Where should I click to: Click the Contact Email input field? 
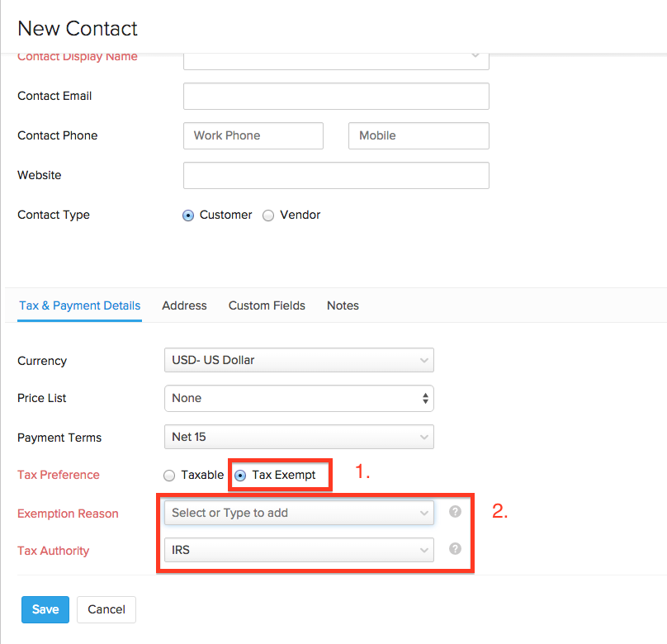(x=335, y=96)
